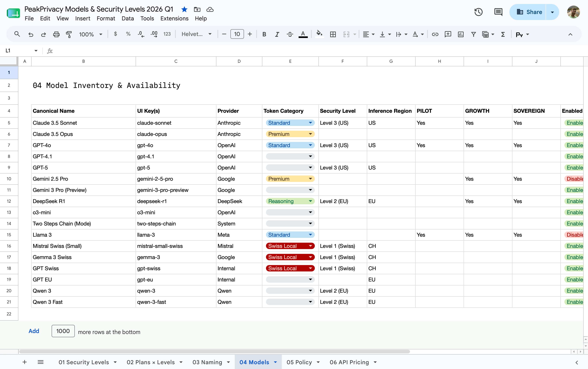Viewport: 588px width, 369px height.
Task: Decrease decimal places icon
Action: pyautogui.click(x=141, y=34)
